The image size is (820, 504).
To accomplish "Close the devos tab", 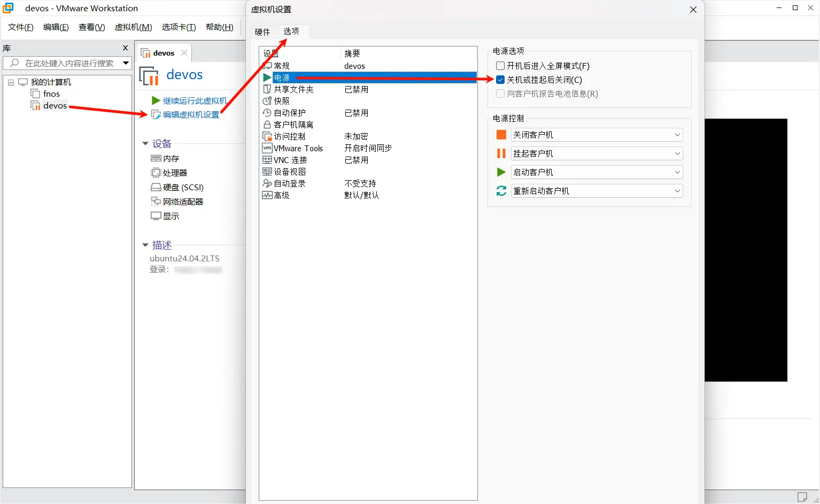I will (x=184, y=53).
